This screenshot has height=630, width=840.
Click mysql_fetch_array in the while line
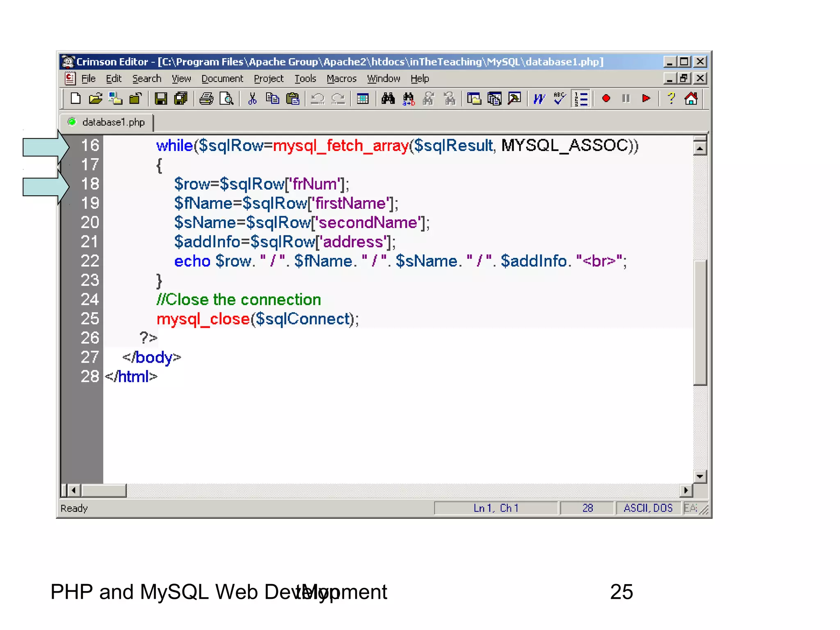click(341, 146)
